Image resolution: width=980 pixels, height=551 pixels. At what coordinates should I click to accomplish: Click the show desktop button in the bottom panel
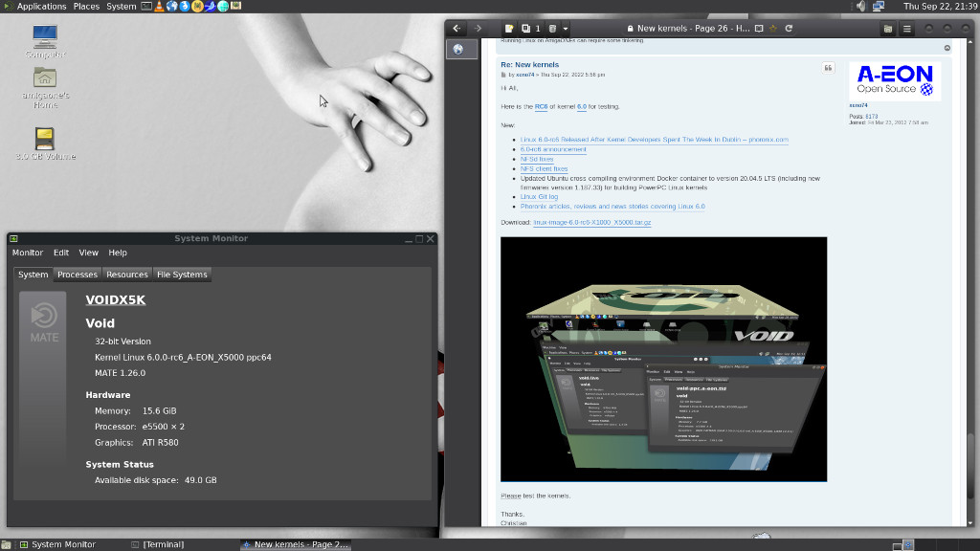click(6, 544)
